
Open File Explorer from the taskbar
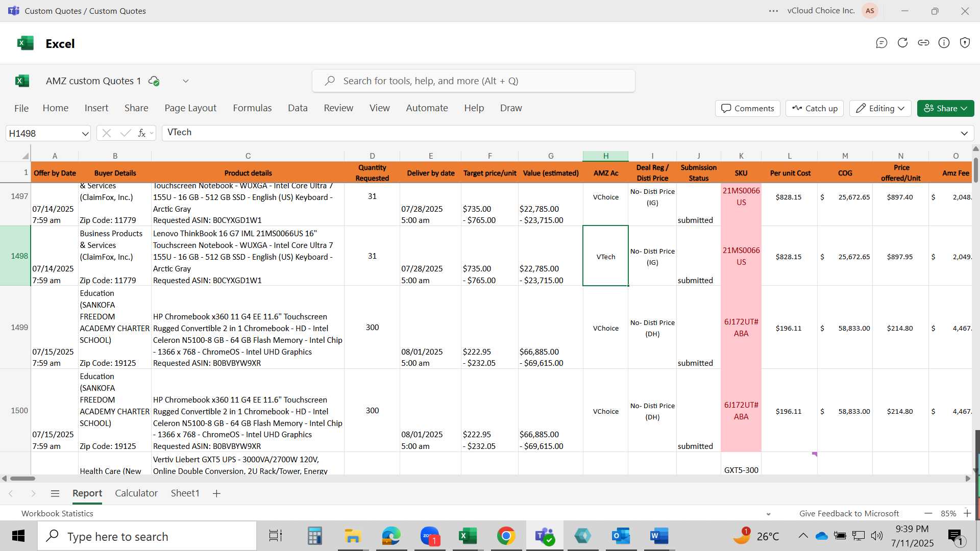[x=353, y=536]
